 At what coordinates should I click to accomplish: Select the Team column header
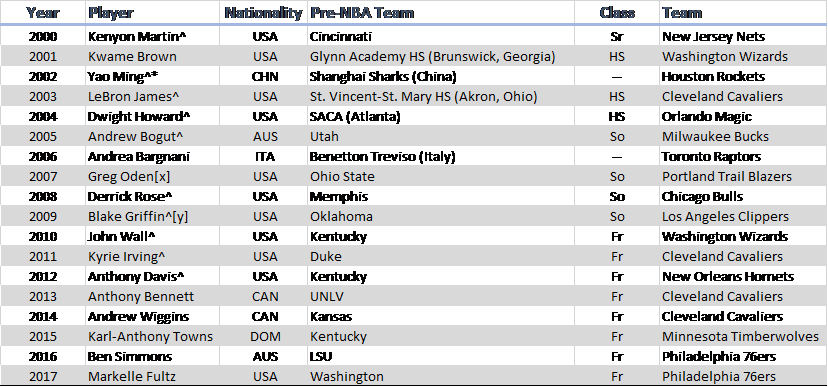point(744,12)
